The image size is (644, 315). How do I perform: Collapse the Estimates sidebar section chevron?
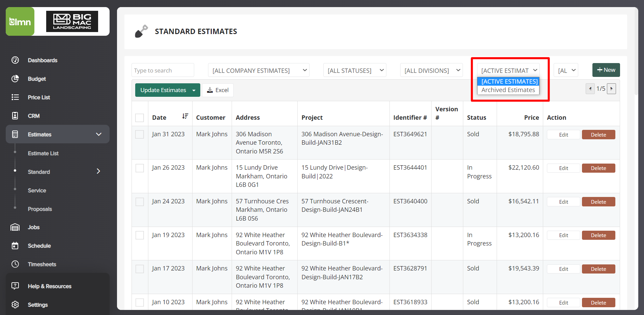pos(99,134)
